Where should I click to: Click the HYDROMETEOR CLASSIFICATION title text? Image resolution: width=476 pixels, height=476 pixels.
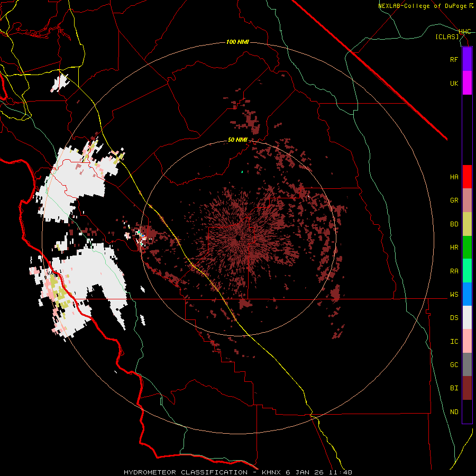click(x=186, y=472)
